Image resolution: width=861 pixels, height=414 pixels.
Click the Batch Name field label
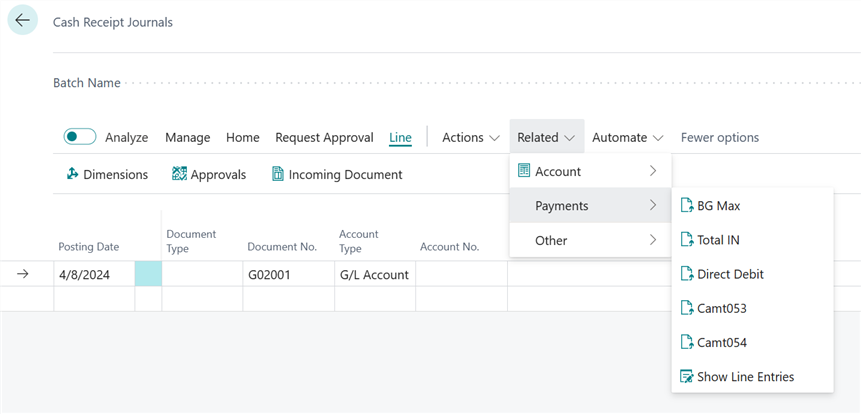(x=87, y=83)
